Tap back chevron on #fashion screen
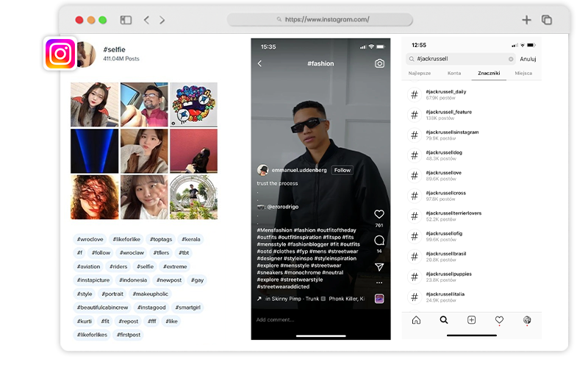This screenshot has height=368, width=588. click(x=259, y=64)
